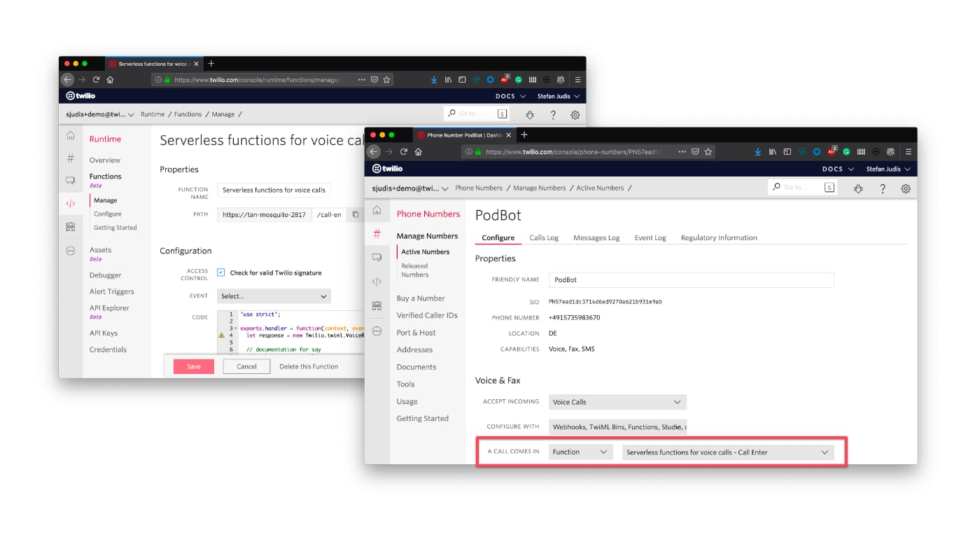This screenshot has width=980, height=547.
Task: Open the Event Select dropdown
Action: click(274, 296)
